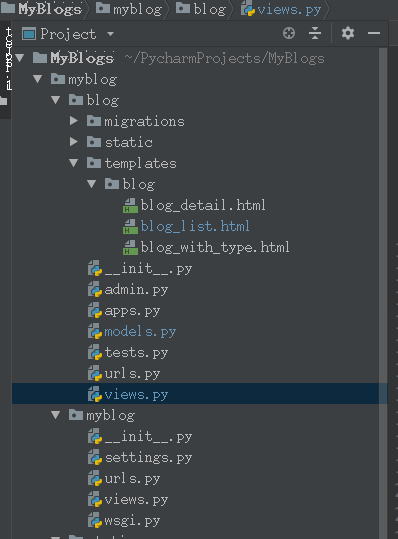Open admin.py
This screenshot has height=539, width=398.
click(136, 290)
